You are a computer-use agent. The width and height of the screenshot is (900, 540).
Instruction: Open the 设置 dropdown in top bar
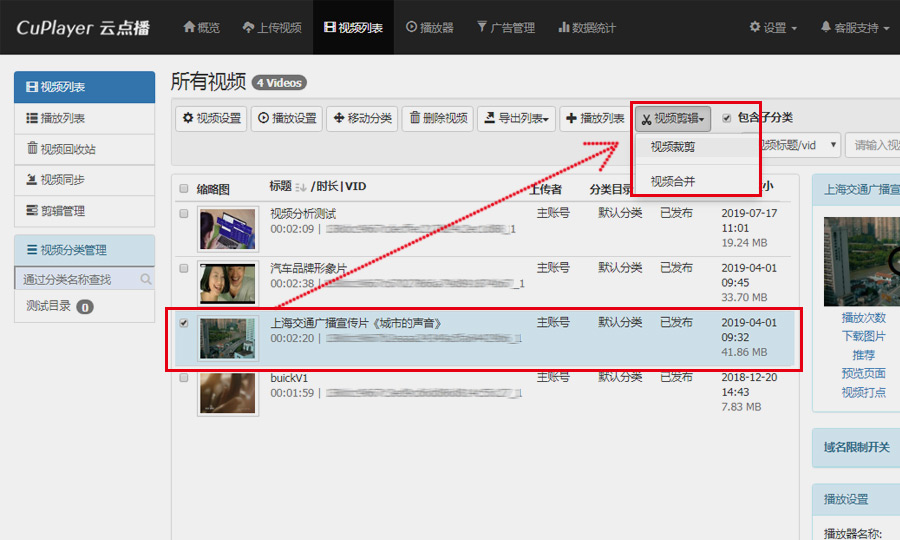pyautogui.click(x=773, y=28)
